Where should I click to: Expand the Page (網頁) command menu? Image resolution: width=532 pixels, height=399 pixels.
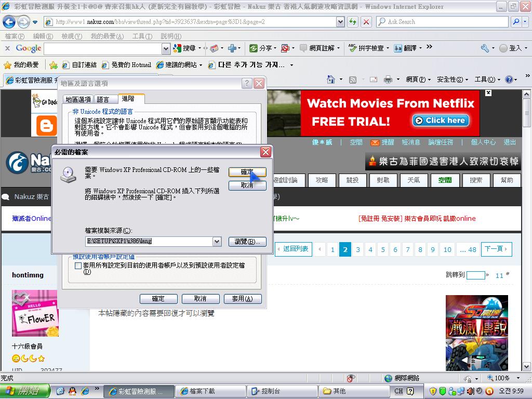click(418, 79)
